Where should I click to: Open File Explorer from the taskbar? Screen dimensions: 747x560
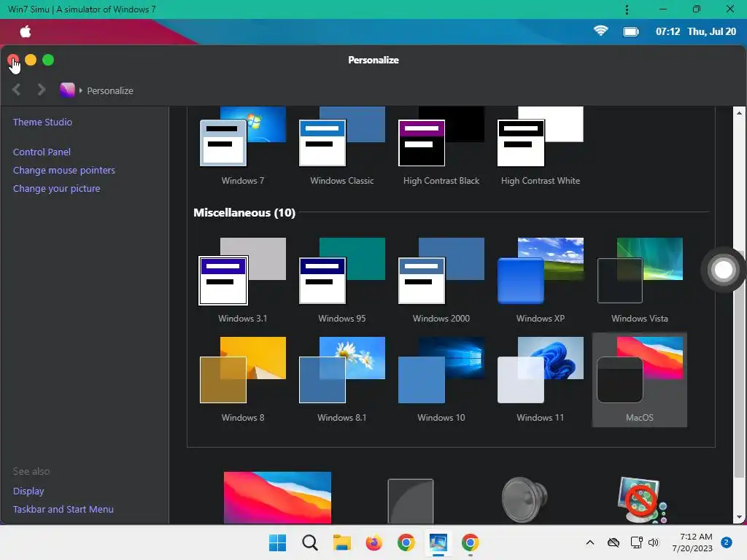[341, 542]
